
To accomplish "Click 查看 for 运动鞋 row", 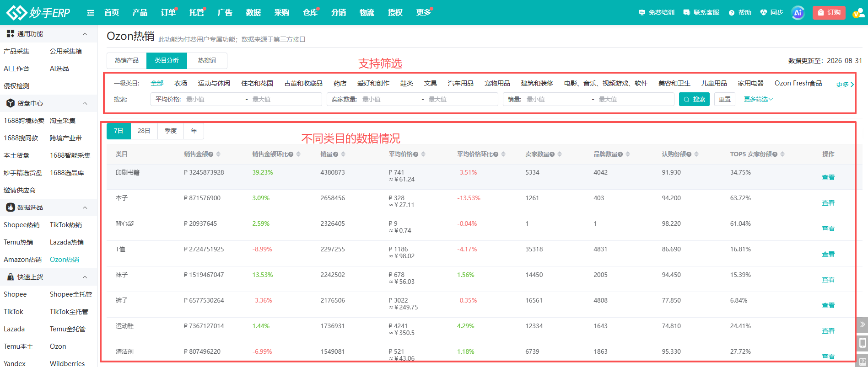I will [828, 331].
